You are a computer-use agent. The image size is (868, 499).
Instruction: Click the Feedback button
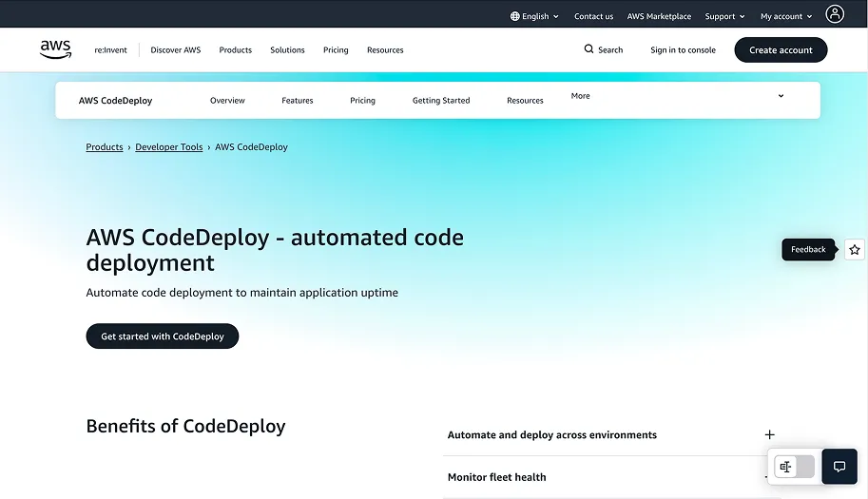click(808, 249)
